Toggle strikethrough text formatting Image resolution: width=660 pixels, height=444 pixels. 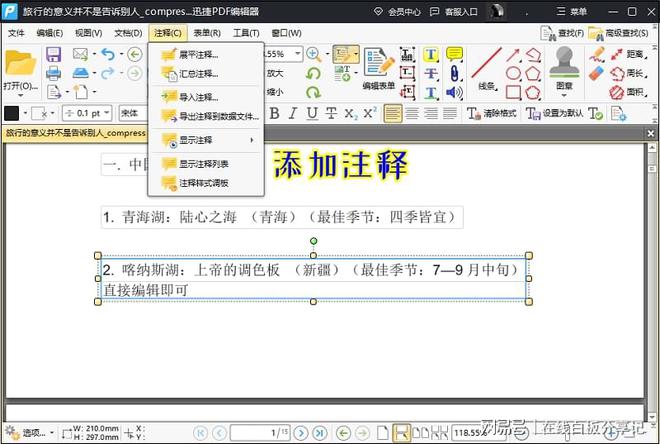(331, 113)
